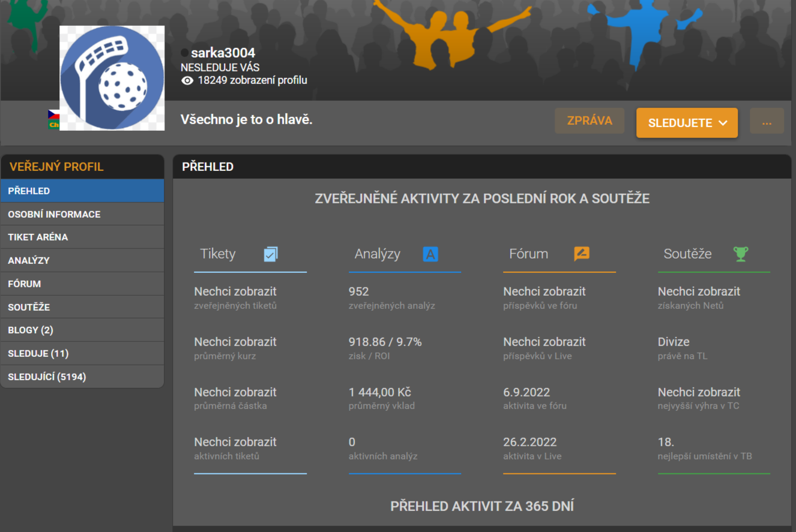Send a message via ZPRÁVA button
This screenshot has width=796, height=532.
pos(589,121)
